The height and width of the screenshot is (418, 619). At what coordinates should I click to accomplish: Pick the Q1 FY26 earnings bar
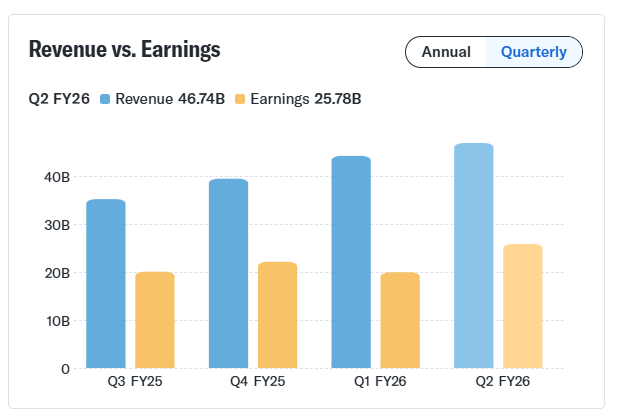click(400, 319)
